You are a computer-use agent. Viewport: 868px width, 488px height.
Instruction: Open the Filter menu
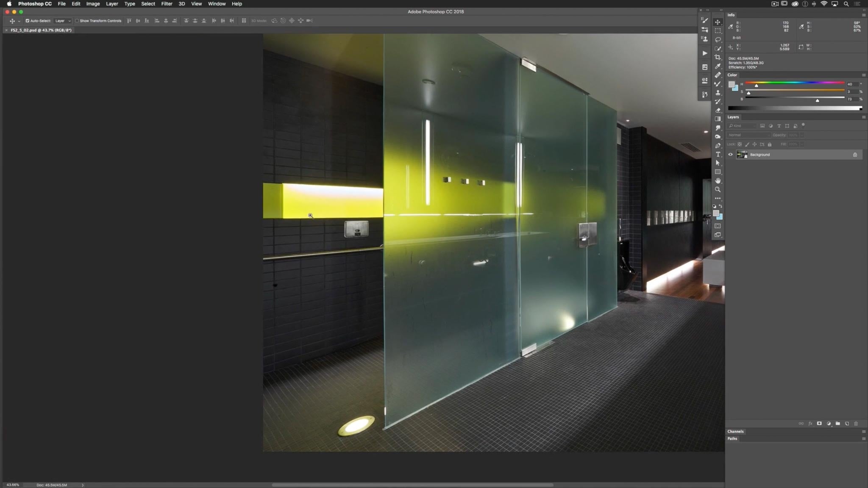click(x=167, y=4)
